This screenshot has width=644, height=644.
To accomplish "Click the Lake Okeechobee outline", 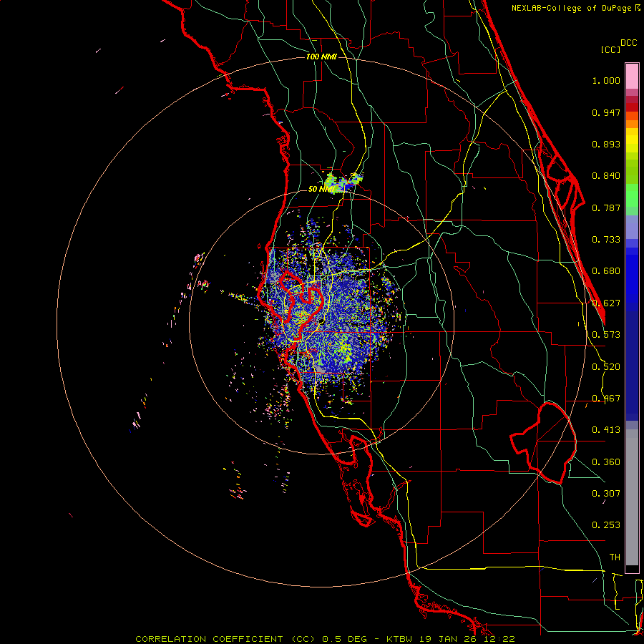I will click(x=543, y=443).
